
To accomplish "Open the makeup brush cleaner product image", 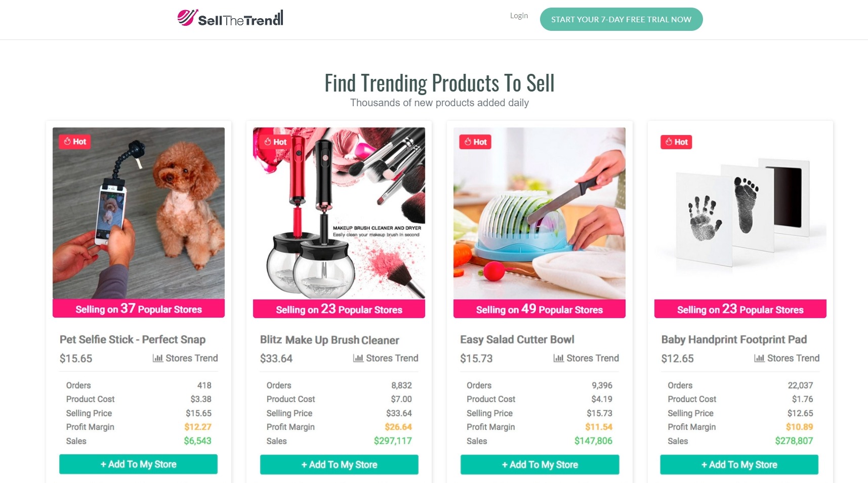I will pos(339,213).
